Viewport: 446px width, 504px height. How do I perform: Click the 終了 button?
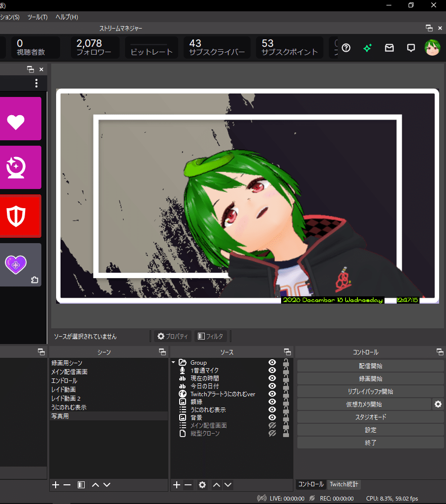tap(370, 442)
